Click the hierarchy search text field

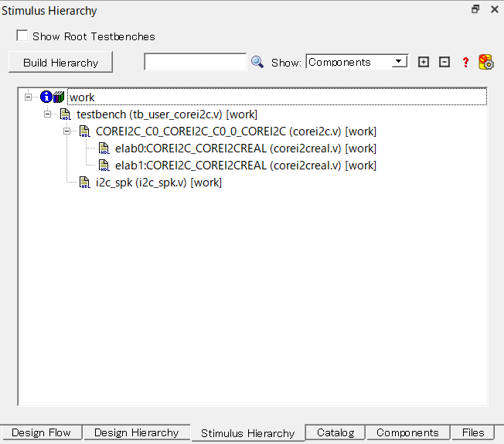[195, 62]
